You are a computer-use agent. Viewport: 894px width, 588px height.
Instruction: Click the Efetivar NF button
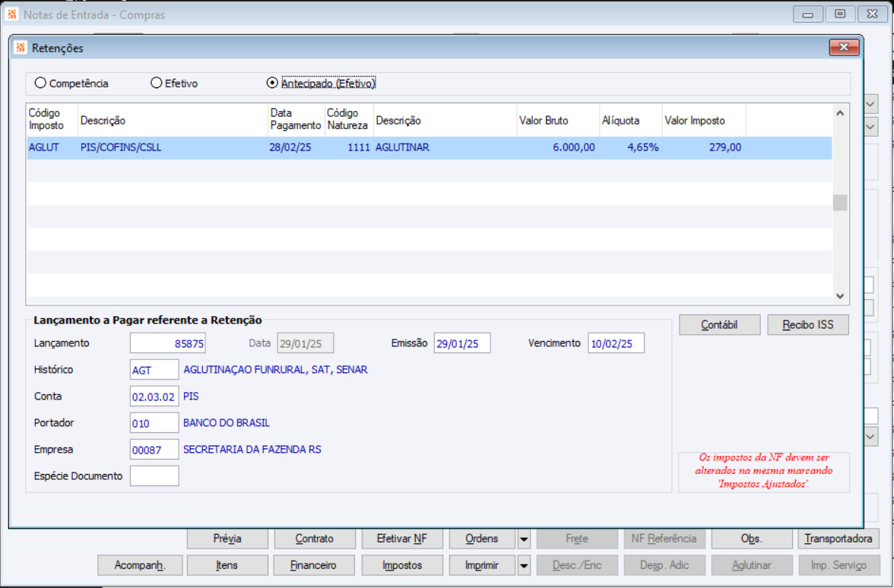click(402, 539)
